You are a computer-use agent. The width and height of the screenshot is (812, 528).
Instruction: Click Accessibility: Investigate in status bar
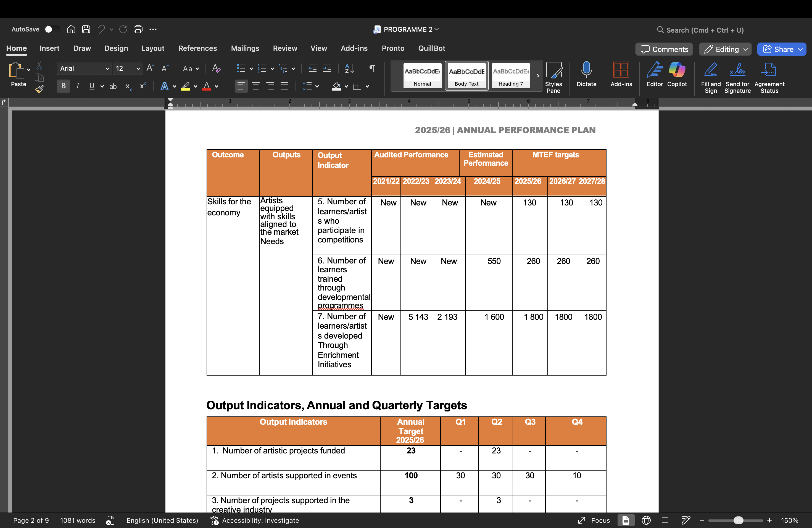click(x=255, y=520)
